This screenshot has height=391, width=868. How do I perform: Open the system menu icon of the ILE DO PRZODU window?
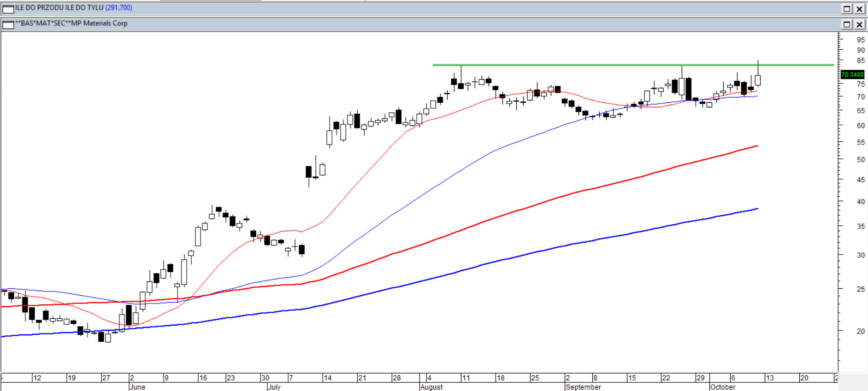(8, 9)
